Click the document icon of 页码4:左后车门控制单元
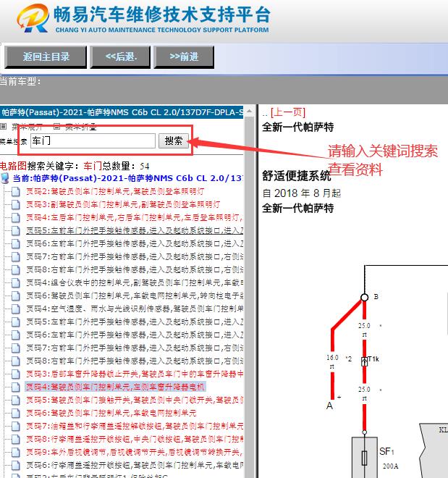Screen dimensions: 448x478 click(15, 218)
